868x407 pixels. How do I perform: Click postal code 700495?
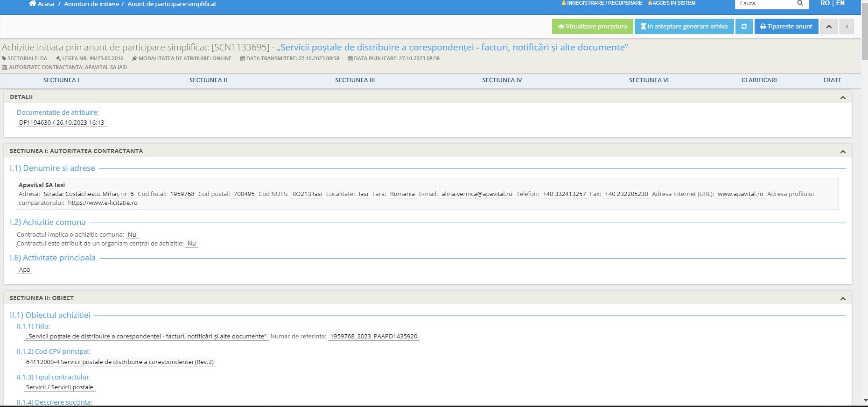point(244,194)
